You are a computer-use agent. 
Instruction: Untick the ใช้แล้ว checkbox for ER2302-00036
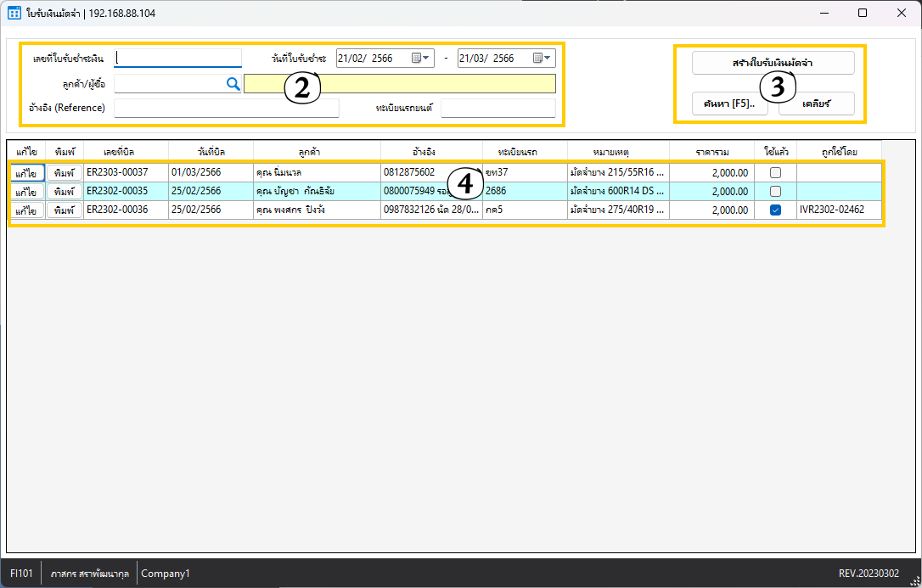775,210
